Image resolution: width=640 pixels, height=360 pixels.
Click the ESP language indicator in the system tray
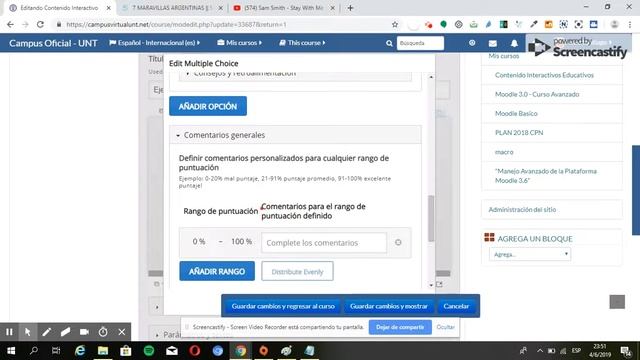pyautogui.click(x=576, y=351)
